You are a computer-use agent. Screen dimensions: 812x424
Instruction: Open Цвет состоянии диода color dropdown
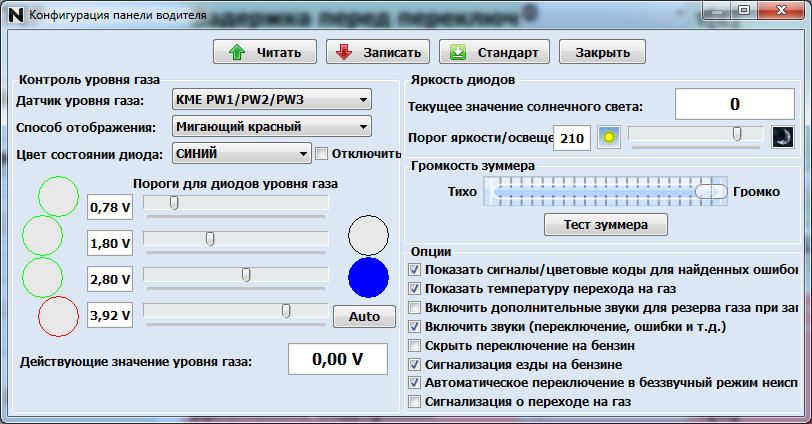(240, 153)
